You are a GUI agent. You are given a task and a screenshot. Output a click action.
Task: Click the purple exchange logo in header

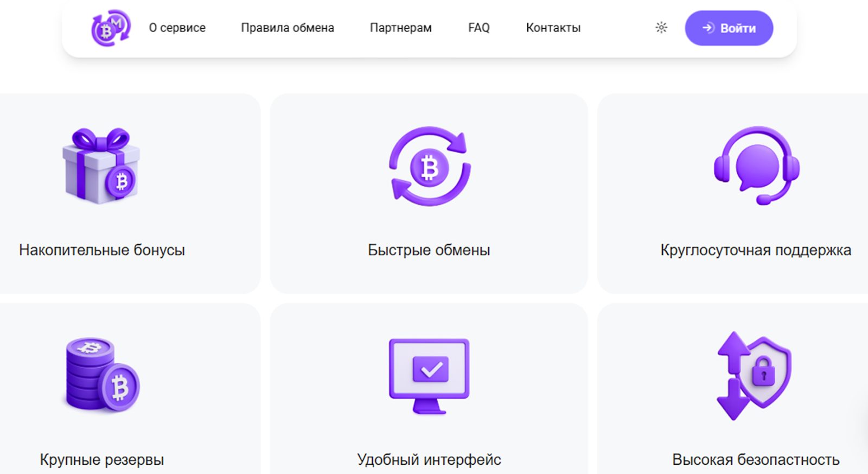click(x=111, y=28)
